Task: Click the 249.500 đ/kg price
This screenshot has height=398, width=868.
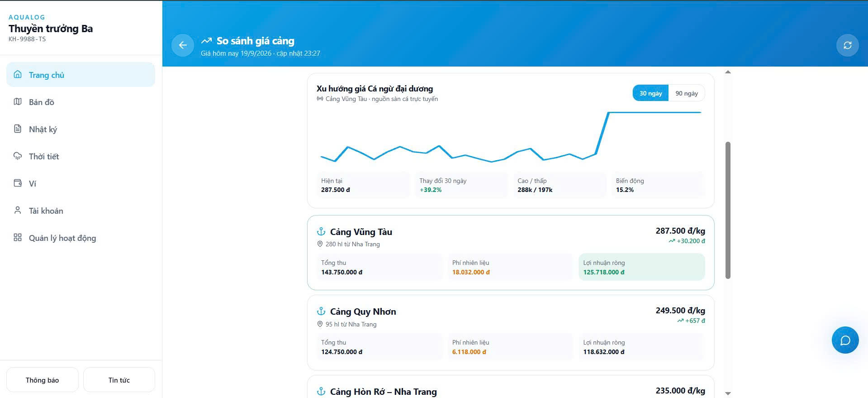Action: pos(680,311)
